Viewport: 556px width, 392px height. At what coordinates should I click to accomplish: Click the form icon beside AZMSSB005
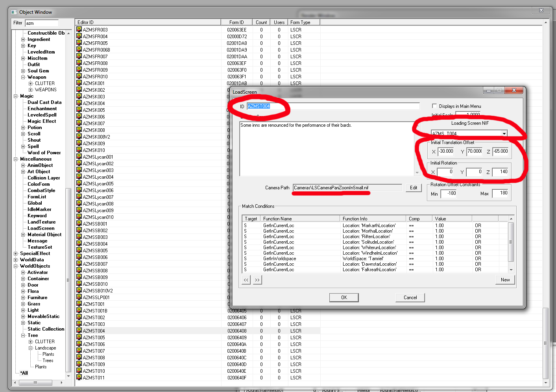tap(79, 250)
